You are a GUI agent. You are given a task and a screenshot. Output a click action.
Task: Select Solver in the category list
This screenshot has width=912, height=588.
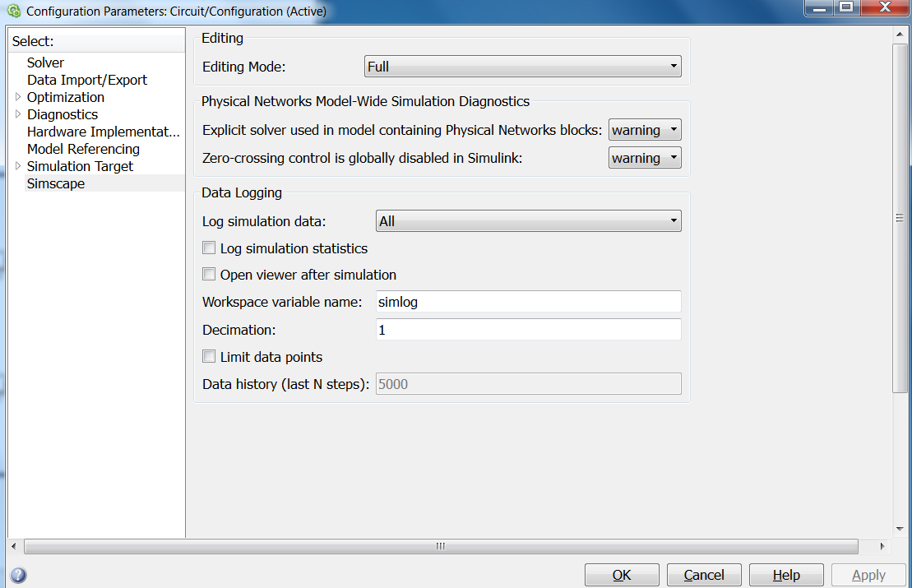(x=45, y=63)
